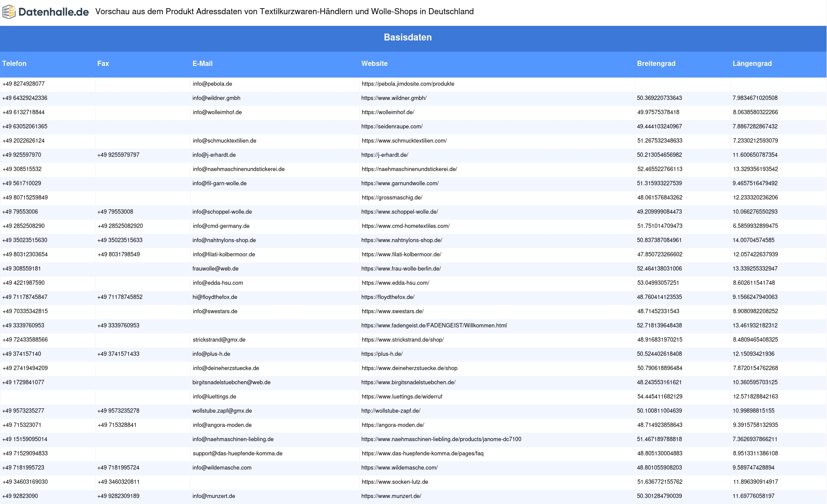Select longitude value 7.9834671020508
The image size is (827, 504).
coord(755,98)
